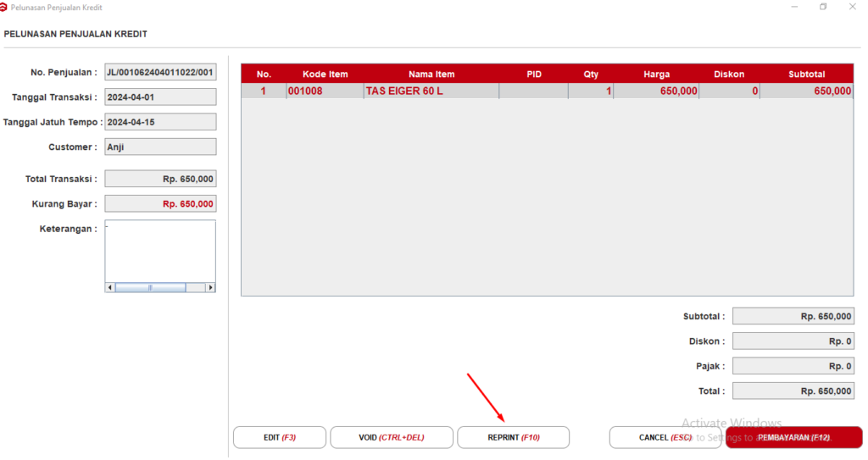Viewport: 868px width, 460px height.
Task: Click the REPRINT (F10) button
Action: click(x=513, y=437)
